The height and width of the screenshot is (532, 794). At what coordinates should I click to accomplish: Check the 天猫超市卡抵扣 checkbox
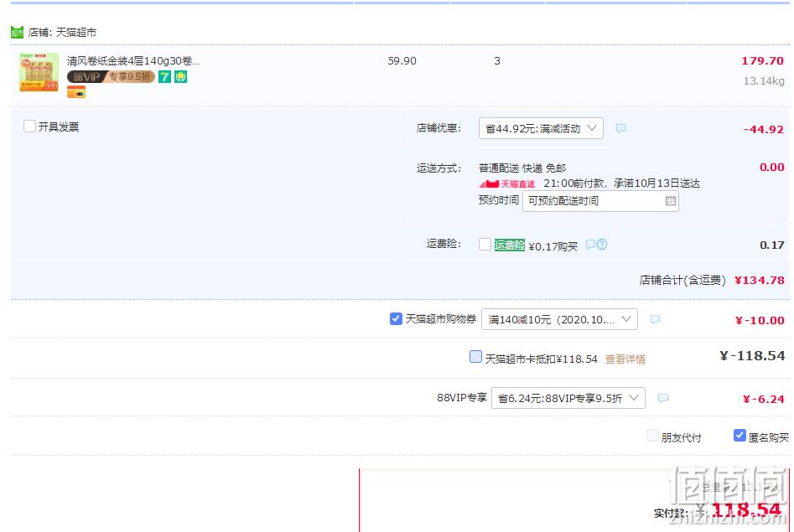click(475, 357)
